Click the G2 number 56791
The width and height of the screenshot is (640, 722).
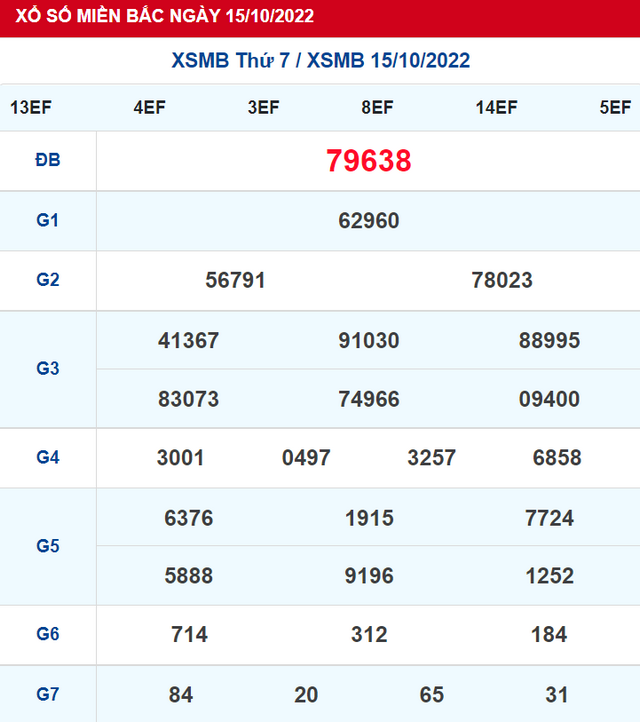pos(235,280)
